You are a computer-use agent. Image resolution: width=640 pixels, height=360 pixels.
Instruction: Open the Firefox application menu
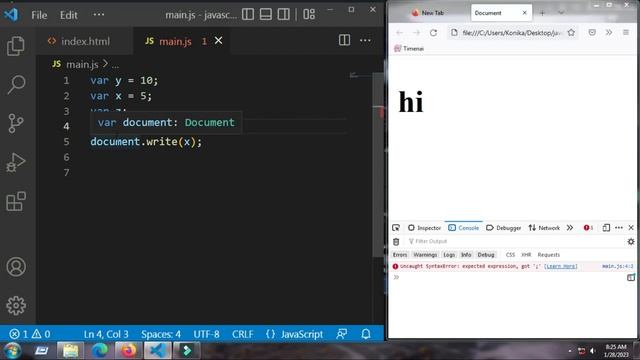coord(626,33)
